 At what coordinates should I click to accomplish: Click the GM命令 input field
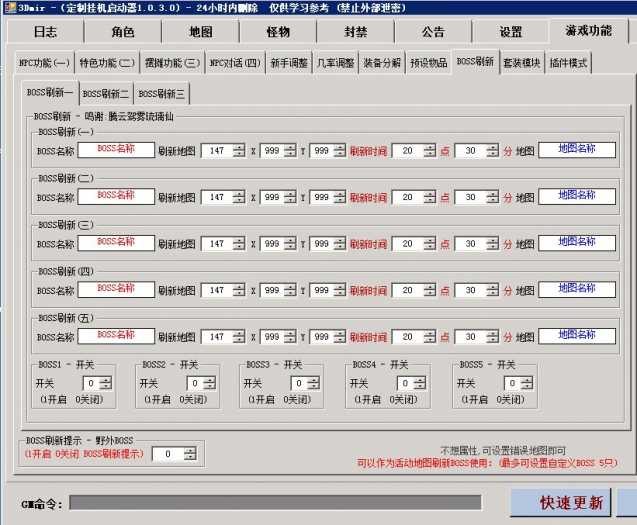pyautogui.click(x=275, y=502)
